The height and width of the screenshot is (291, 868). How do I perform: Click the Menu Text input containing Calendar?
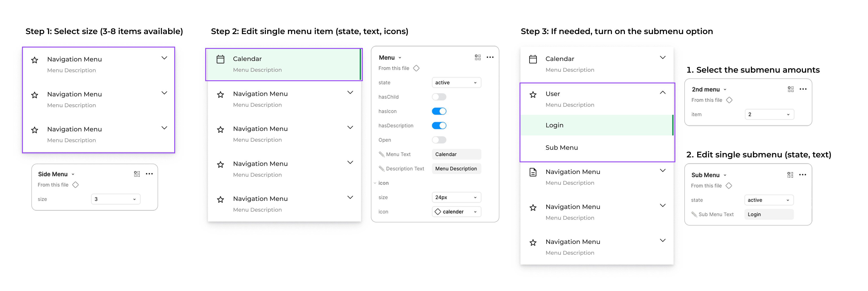tap(456, 154)
